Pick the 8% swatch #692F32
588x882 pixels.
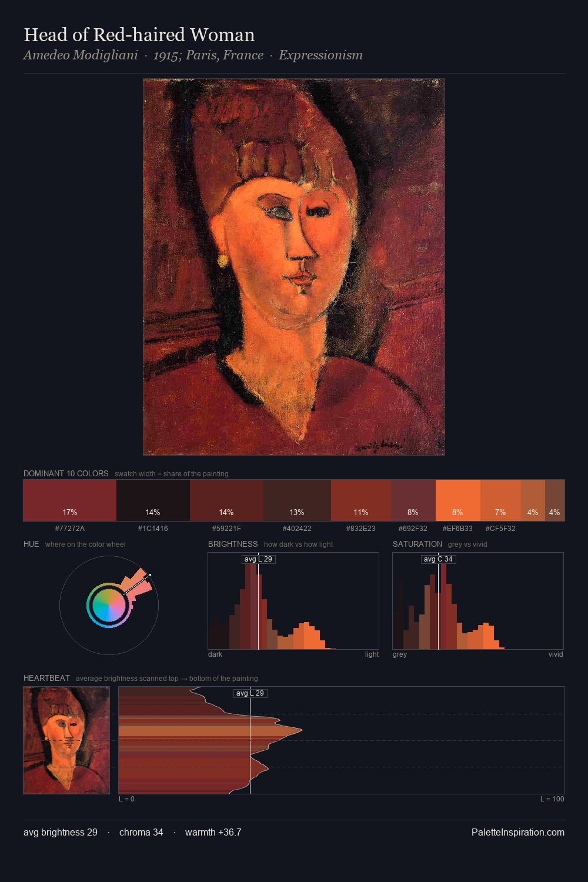click(413, 500)
